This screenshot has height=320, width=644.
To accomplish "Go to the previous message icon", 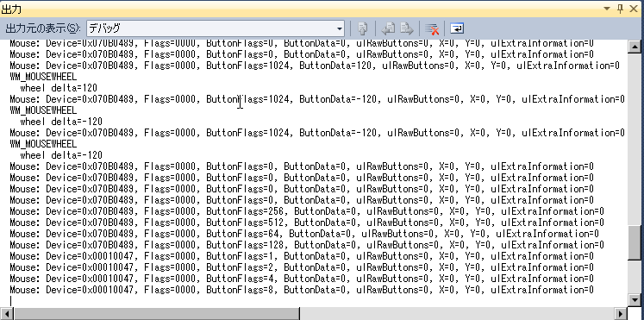I will pos(388,28).
